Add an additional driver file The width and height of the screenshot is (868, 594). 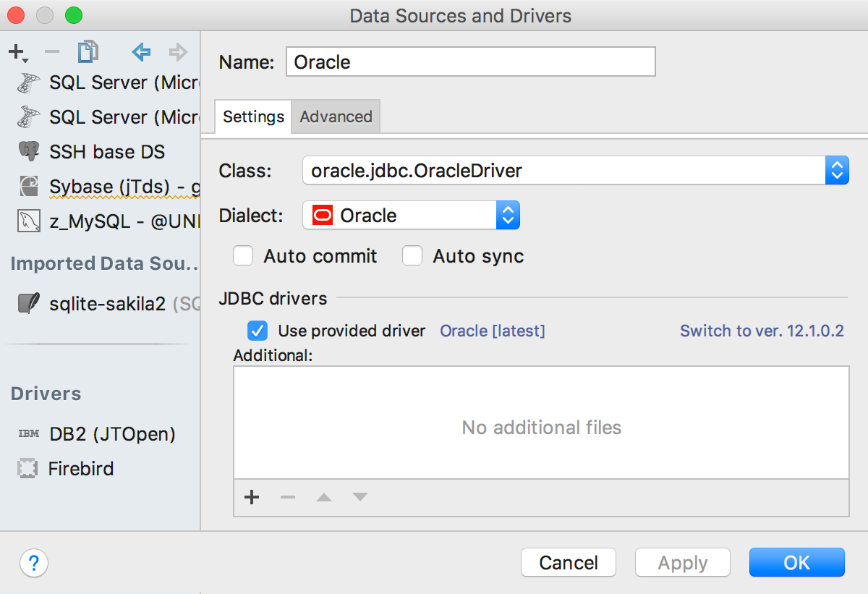pos(252,497)
